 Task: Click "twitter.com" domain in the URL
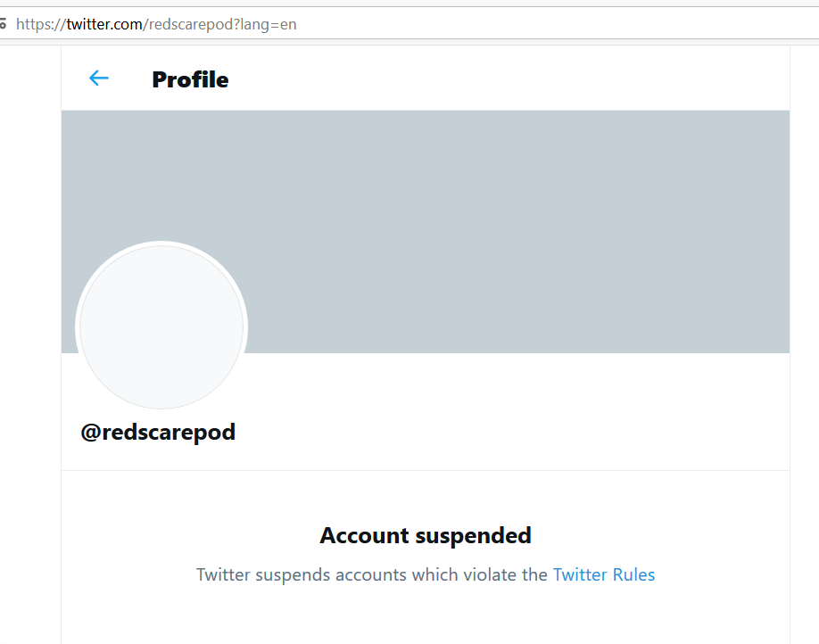pos(104,24)
